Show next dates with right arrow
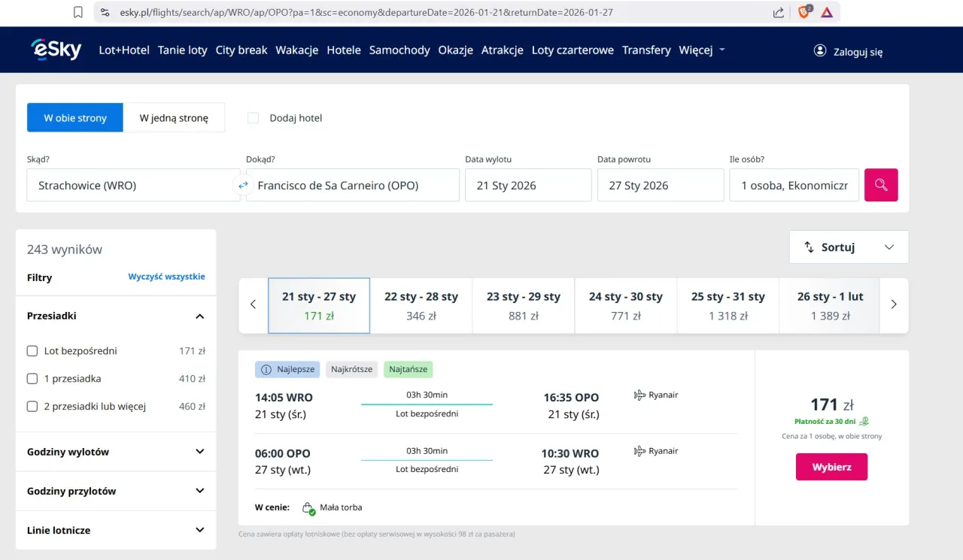The height and width of the screenshot is (560, 963). 894,304
